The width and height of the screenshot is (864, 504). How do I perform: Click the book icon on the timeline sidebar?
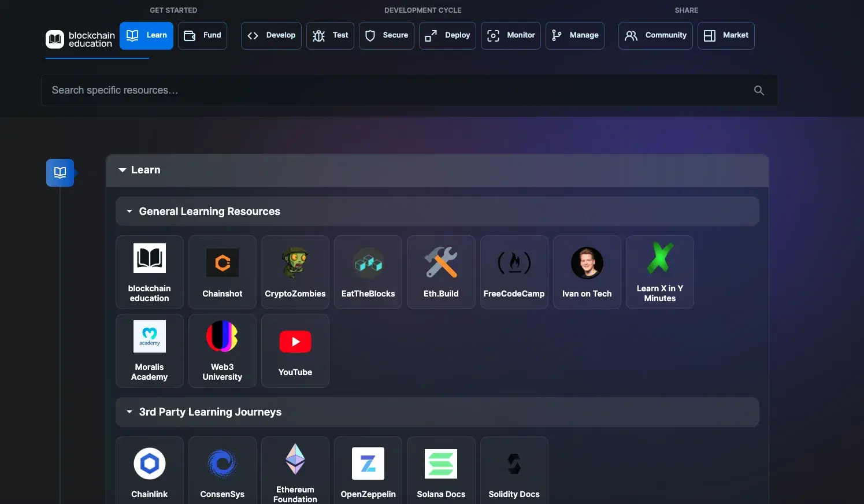(60, 172)
